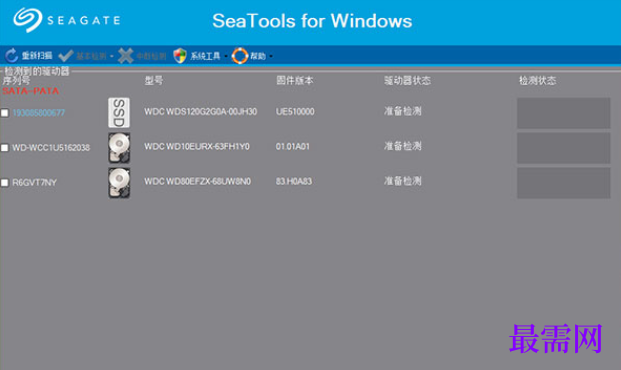
Task: Click firmware version 01.01A01
Action: click(293, 147)
